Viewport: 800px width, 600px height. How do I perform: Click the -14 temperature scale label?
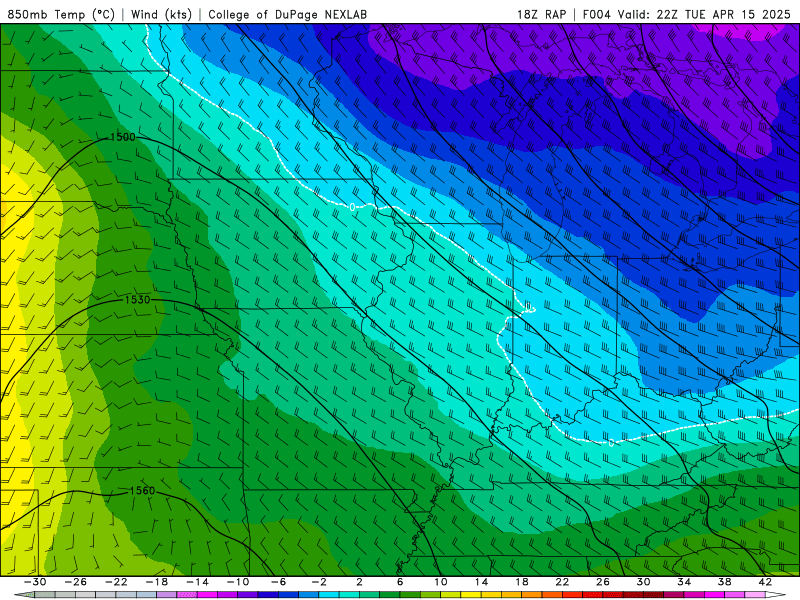coord(197,582)
